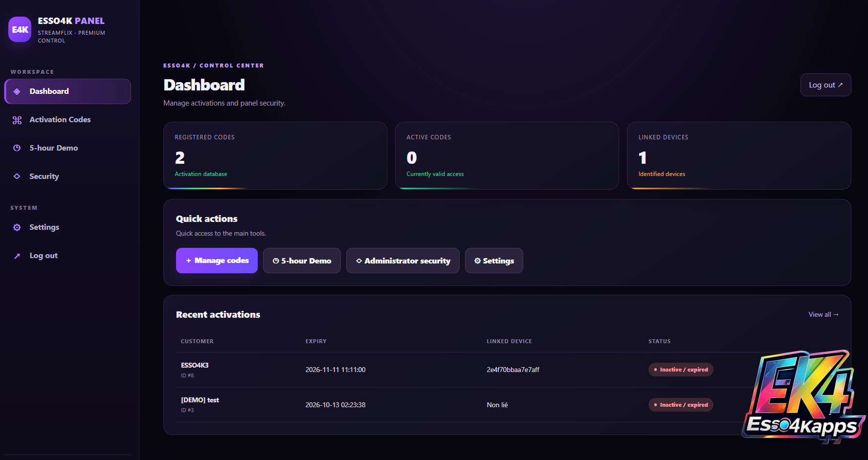Click the Currently valid access caption
The height and width of the screenshot is (460, 868).
(x=435, y=174)
